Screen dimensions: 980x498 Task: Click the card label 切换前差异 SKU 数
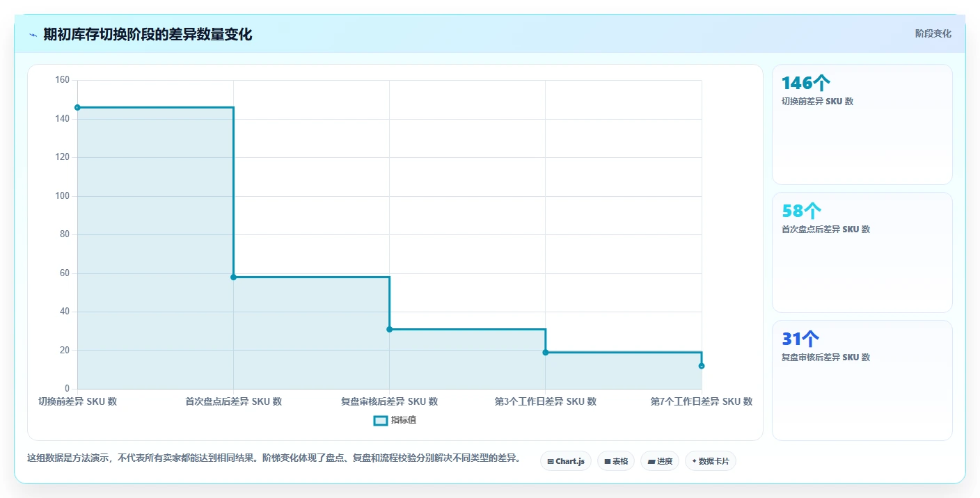[817, 102]
